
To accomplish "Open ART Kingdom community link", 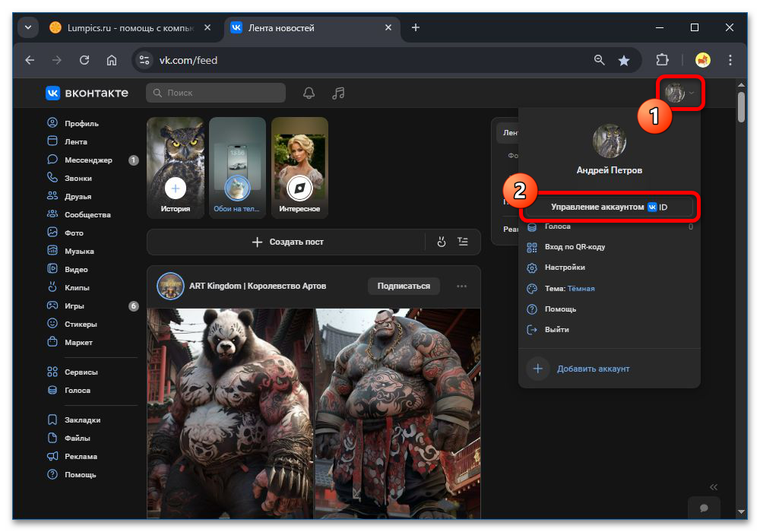I will [x=258, y=286].
